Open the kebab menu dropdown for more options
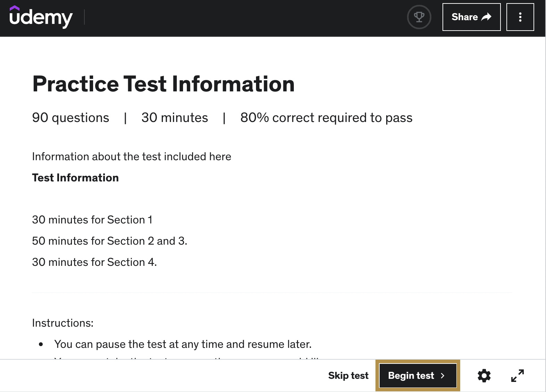The image size is (546, 392). click(520, 17)
